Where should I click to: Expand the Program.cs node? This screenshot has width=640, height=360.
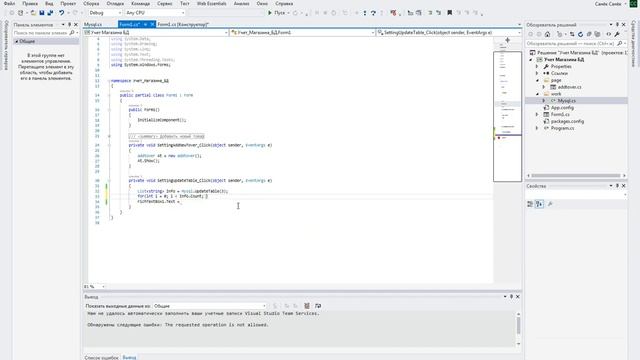pyautogui.click(x=537, y=128)
